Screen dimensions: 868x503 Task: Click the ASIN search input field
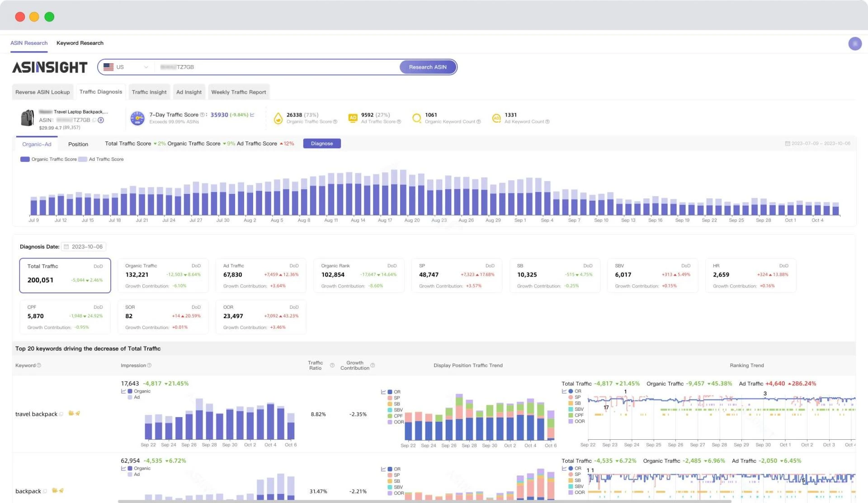[x=280, y=67]
